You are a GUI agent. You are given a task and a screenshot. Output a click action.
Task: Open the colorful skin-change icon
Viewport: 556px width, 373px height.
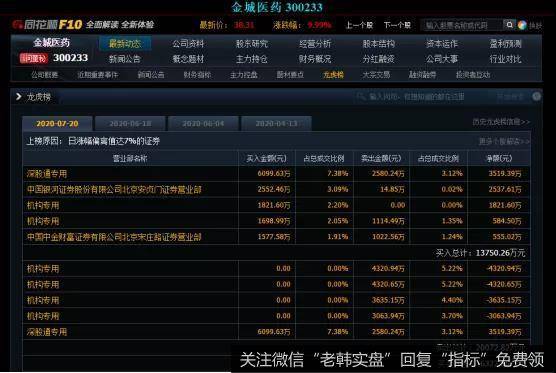pos(522,25)
